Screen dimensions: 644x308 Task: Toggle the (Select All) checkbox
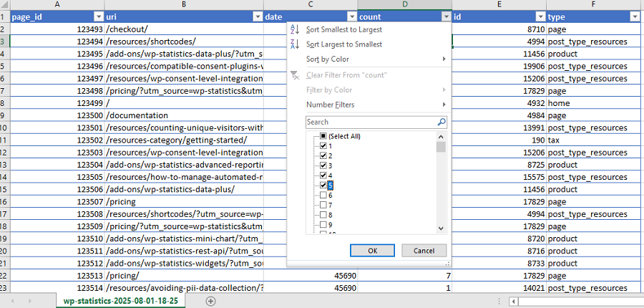point(323,136)
